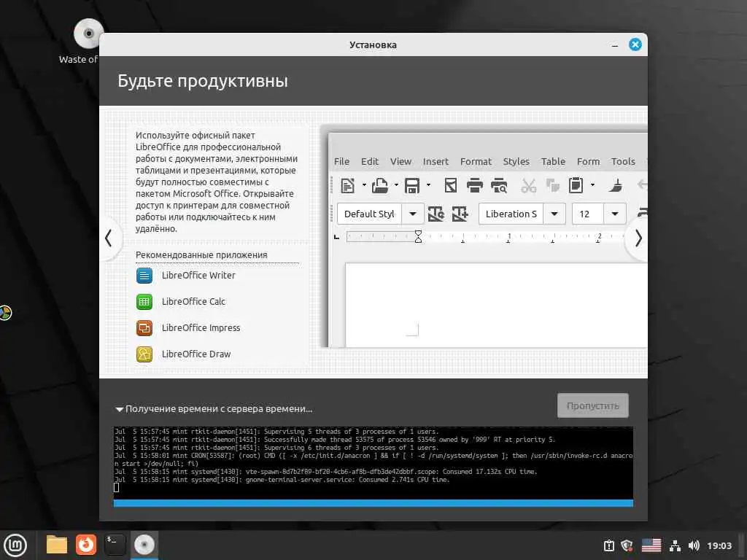Advance to the next installer slide
This screenshot has height=560, width=747.
[x=638, y=238]
